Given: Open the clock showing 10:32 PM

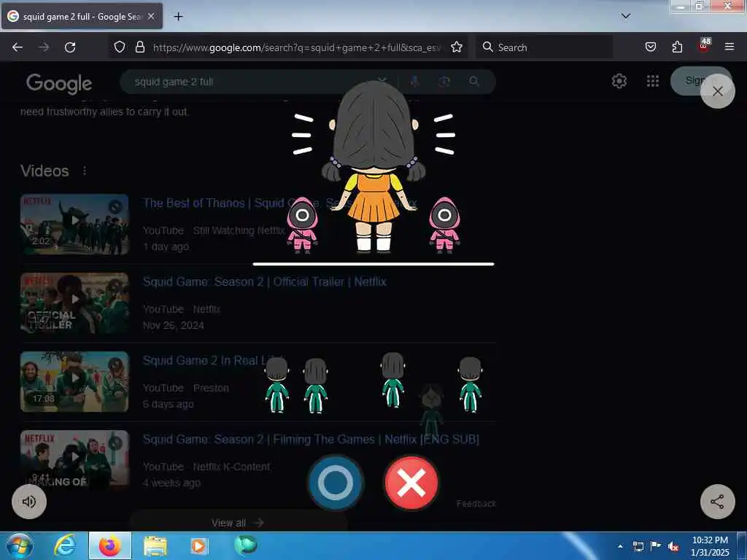Looking at the screenshot, I should pyautogui.click(x=710, y=545).
